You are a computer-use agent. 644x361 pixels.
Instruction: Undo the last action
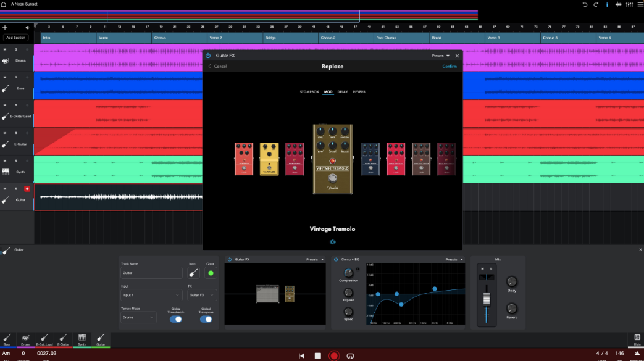(x=585, y=4)
